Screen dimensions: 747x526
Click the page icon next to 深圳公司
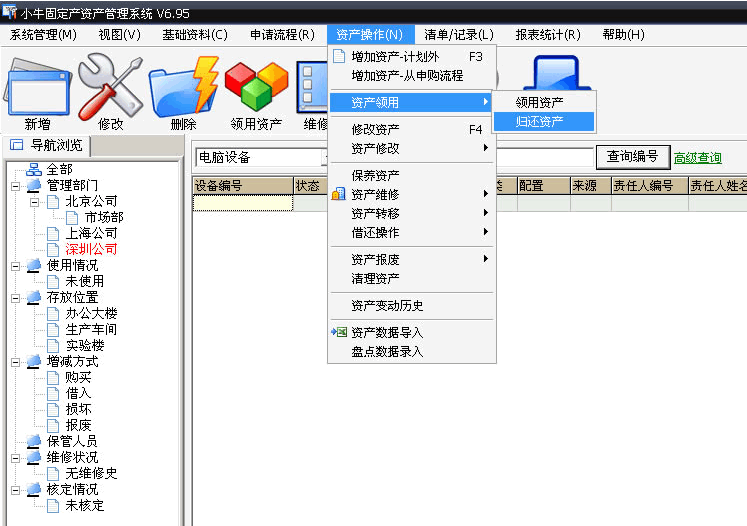[x=53, y=249]
